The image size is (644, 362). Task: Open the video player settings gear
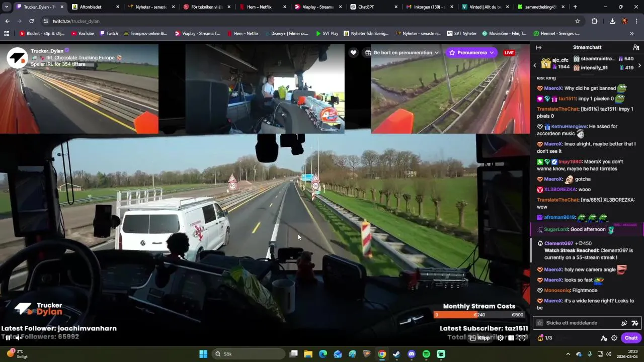500,338
